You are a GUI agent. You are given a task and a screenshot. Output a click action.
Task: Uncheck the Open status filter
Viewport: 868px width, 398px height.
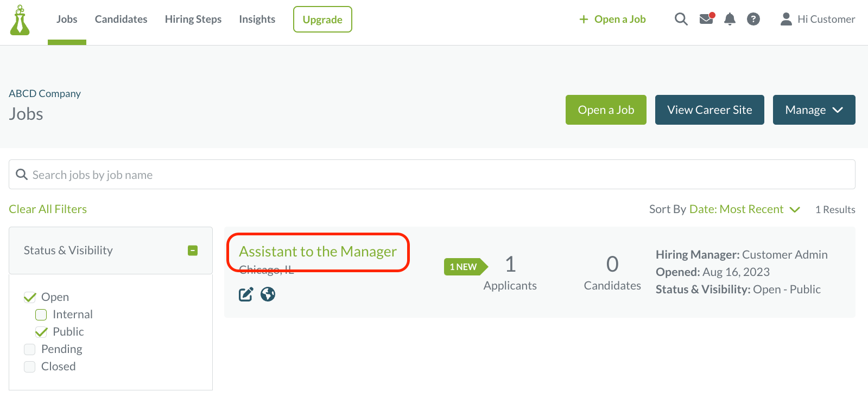tap(30, 297)
